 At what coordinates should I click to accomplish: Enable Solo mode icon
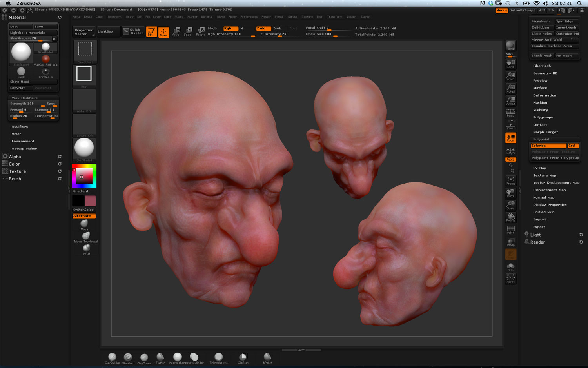(x=510, y=267)
